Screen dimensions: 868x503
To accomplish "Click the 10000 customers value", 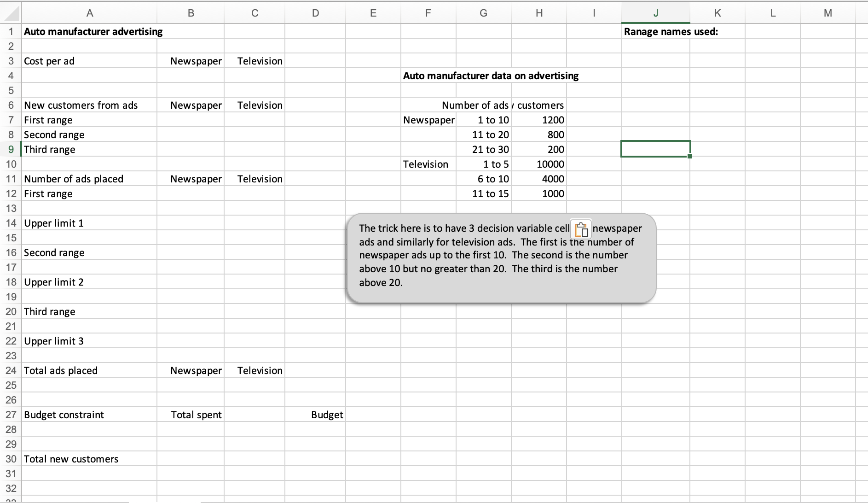I will (550, 164).
